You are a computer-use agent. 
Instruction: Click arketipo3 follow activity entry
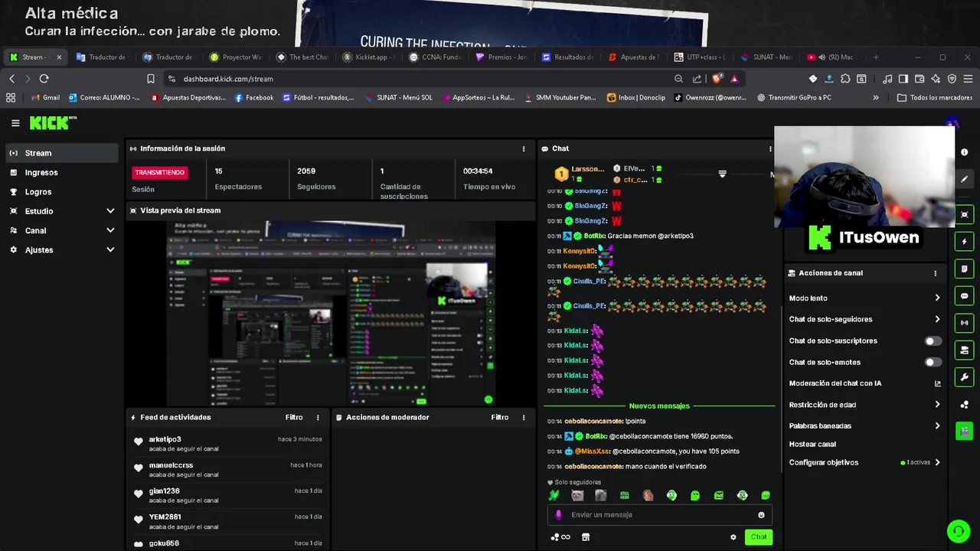[x=228, y=444]
